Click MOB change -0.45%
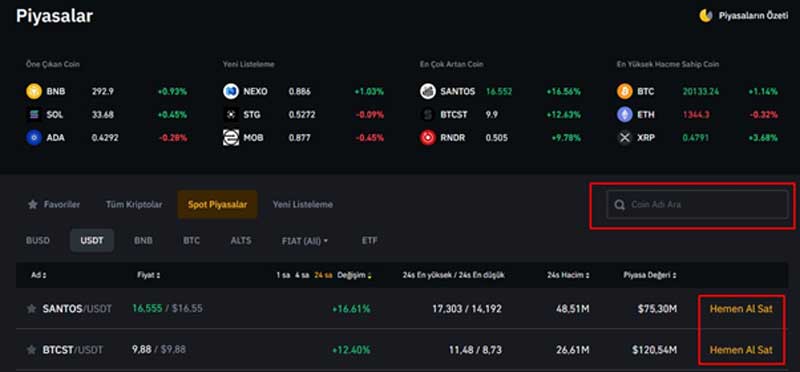Viewport: 800px width, 372px height. (369, 138)
